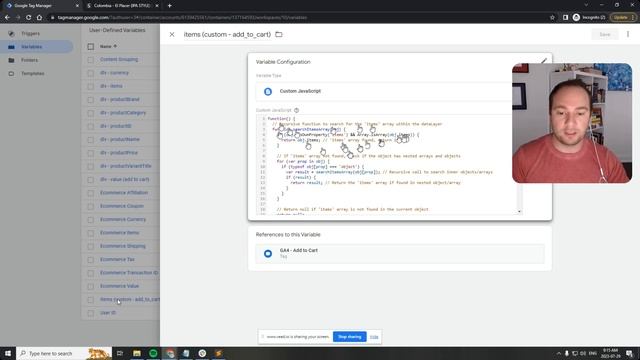Open Sublime Text from the taskbar
This screenshot has height=360, width=640.
point(218,353)
